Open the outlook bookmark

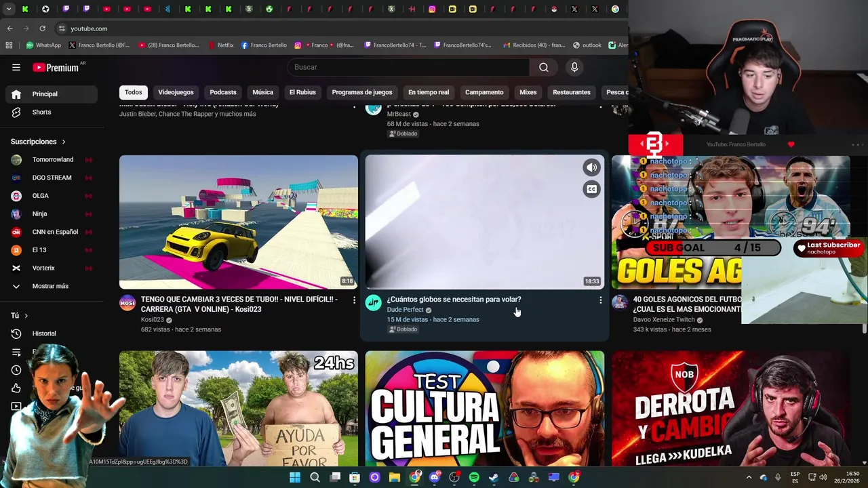[587, 45]
